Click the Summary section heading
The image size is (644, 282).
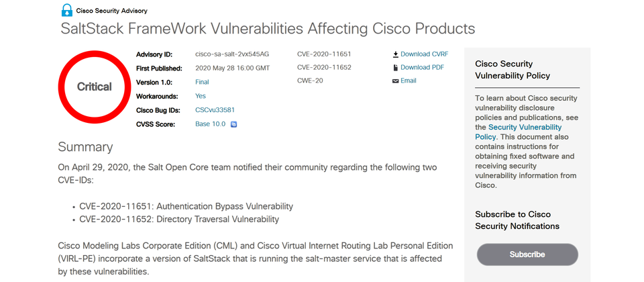click(85, 147)
